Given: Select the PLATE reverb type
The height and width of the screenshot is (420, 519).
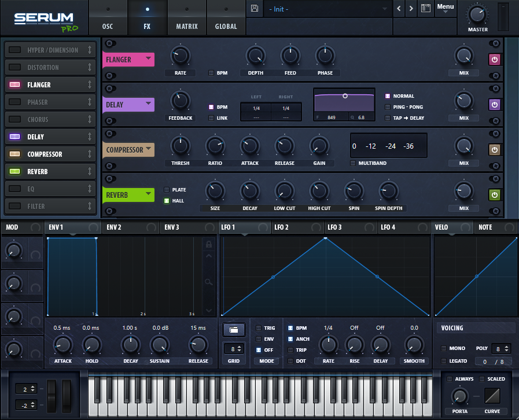Looking at the screenshot, I should (x=167, y=190).
